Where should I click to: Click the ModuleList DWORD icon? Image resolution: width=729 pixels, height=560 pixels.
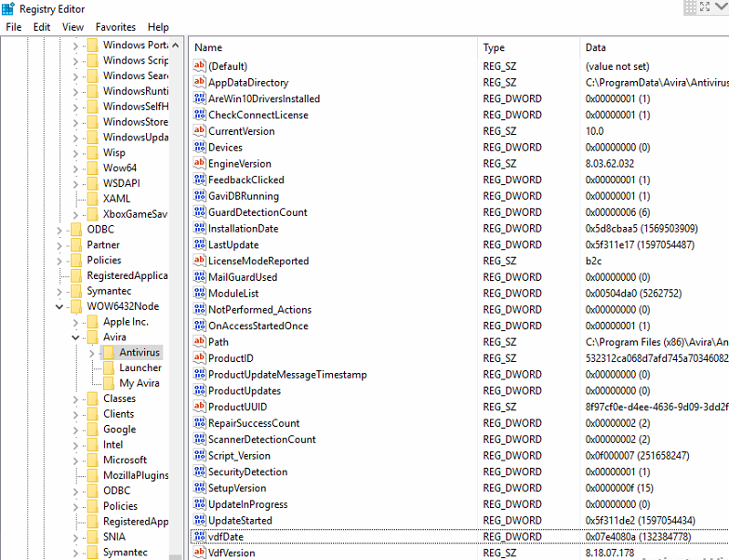tap(199, 293)
